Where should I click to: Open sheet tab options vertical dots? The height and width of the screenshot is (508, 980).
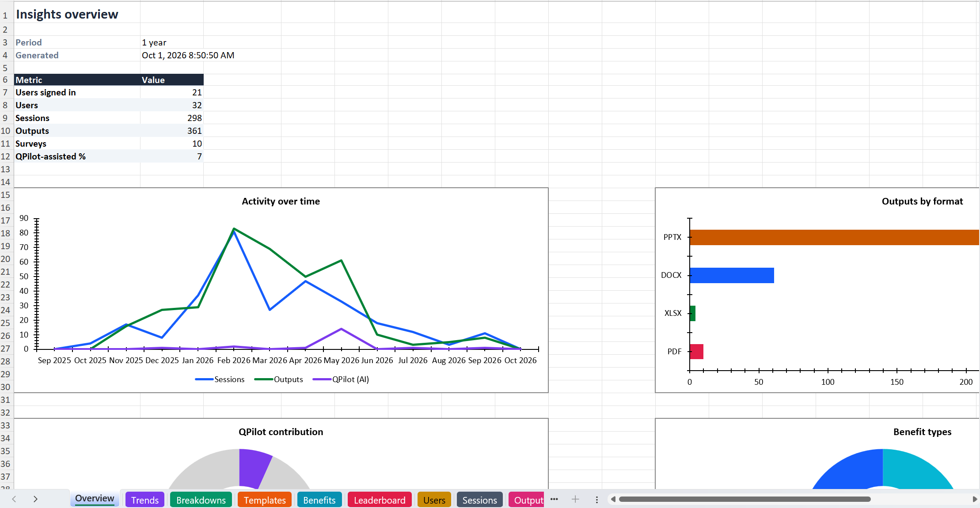(x=597, y=500)
